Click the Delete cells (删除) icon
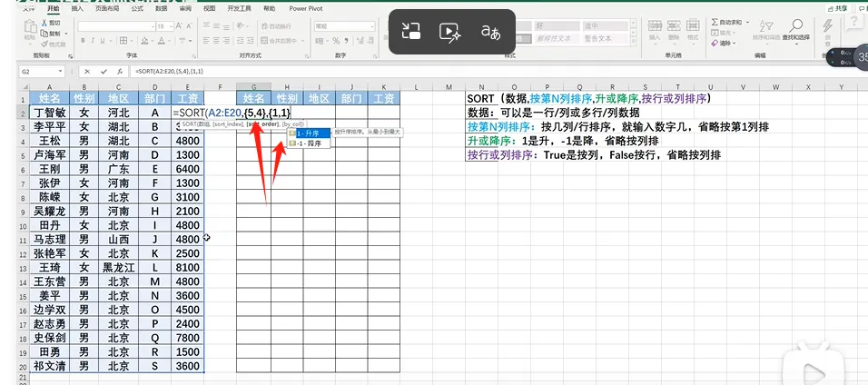Image resolution: width=868 pixels, height=385 pixels. coord(674,25)
